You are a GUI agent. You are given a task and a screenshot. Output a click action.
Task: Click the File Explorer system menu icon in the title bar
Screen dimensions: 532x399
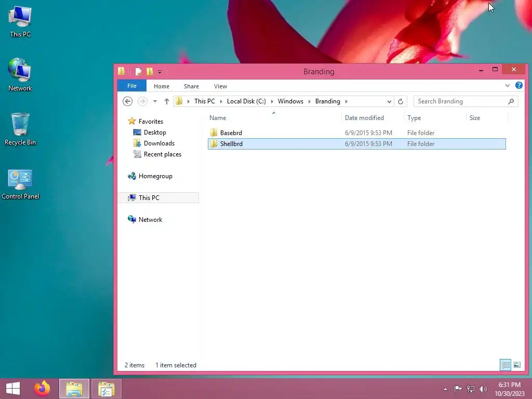tap(121, 71)
